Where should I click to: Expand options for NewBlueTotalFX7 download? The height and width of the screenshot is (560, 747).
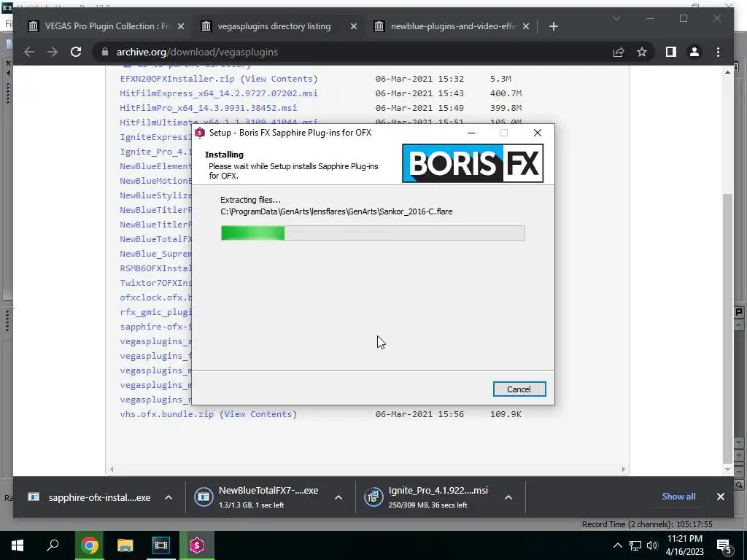(338, 497)
